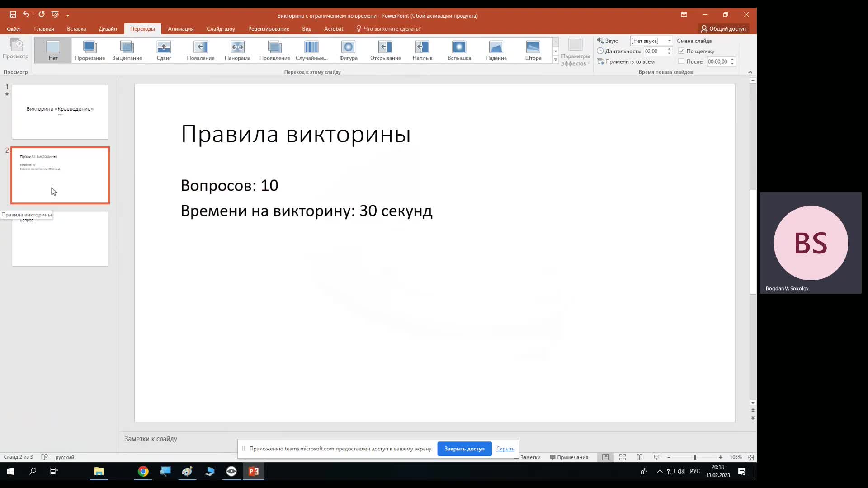Switch to the 'Слайд-шоу' tab
Image resolution: width=868 pixels, height=488 pixels.
(x=221, y=28)
